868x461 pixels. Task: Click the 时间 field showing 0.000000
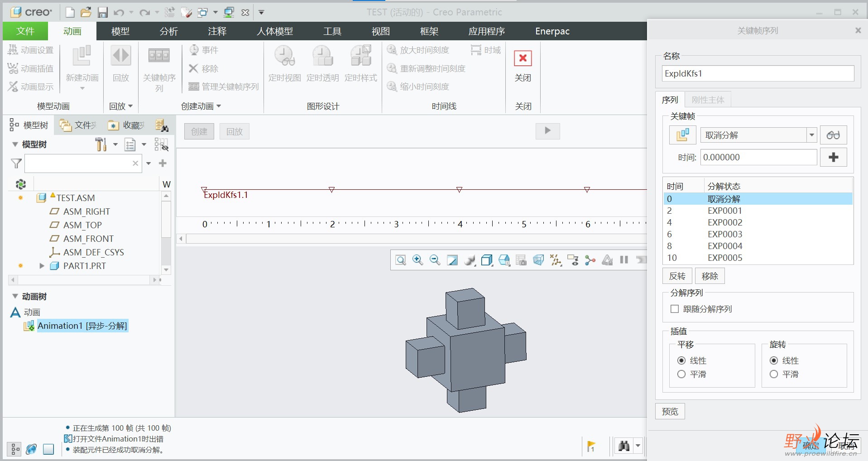tap(758, 157)
